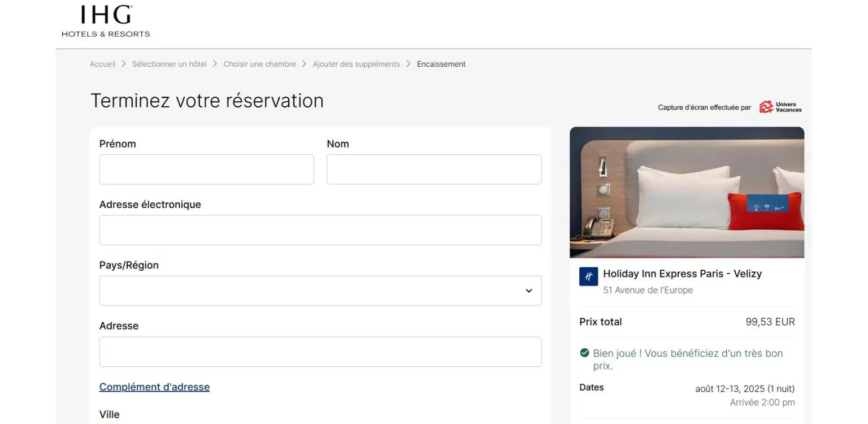The width and height of the screenshot is (868, 424).
Task: Click the août 12-13, 2025 dates text
Action: coord(744,388)
